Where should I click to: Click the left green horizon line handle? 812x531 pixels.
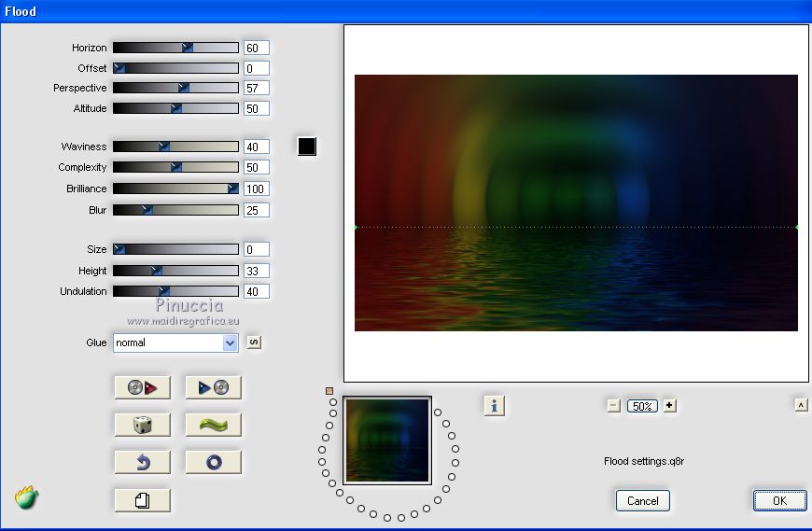tap(356, 227)
